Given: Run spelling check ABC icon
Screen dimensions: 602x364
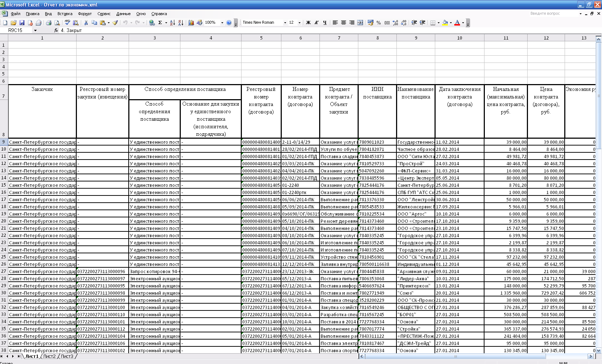Looking at the screenshot, I should coord(67,23).
